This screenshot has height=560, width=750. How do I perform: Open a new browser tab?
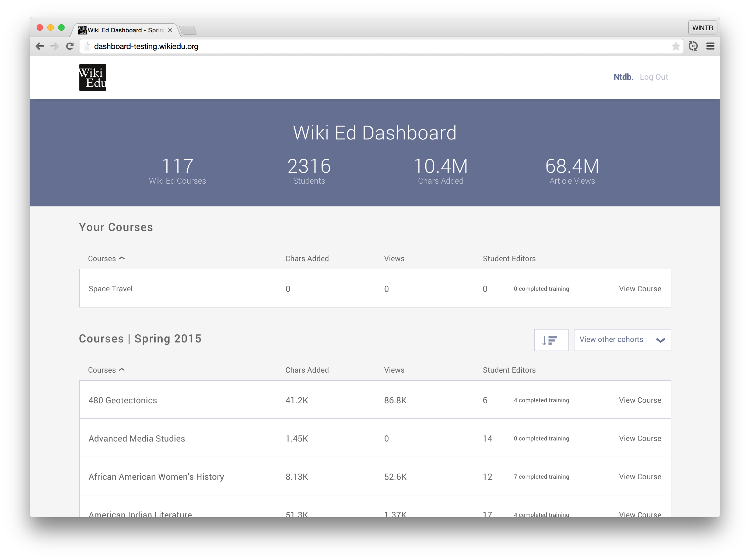[x=188, y=30]
